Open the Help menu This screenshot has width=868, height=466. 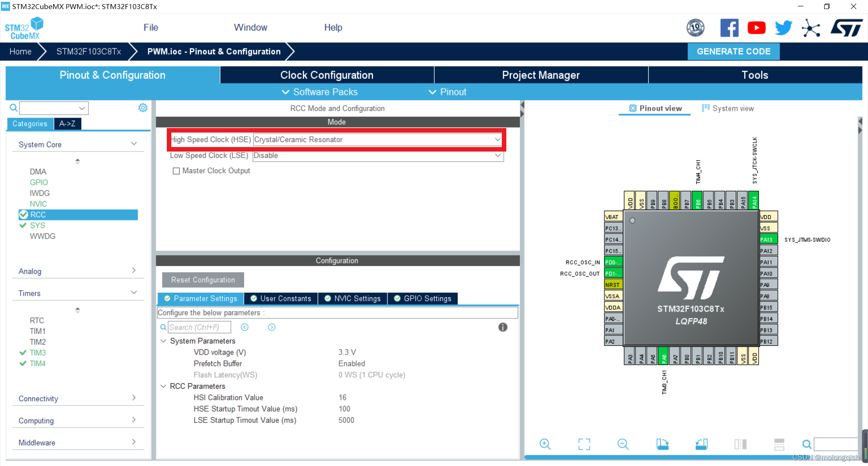[333, 28]
